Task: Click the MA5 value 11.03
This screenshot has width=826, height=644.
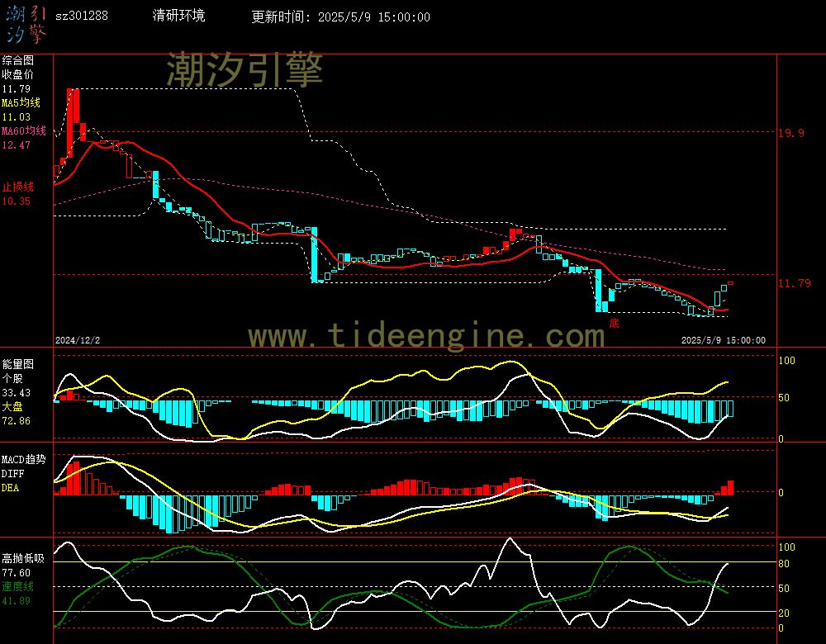Action: [17, 117]
